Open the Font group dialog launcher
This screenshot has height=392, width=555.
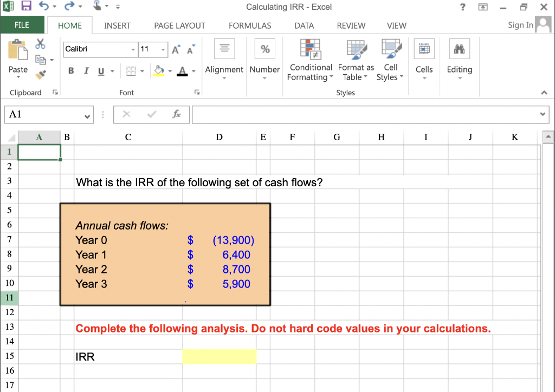(x=197, y=92)
